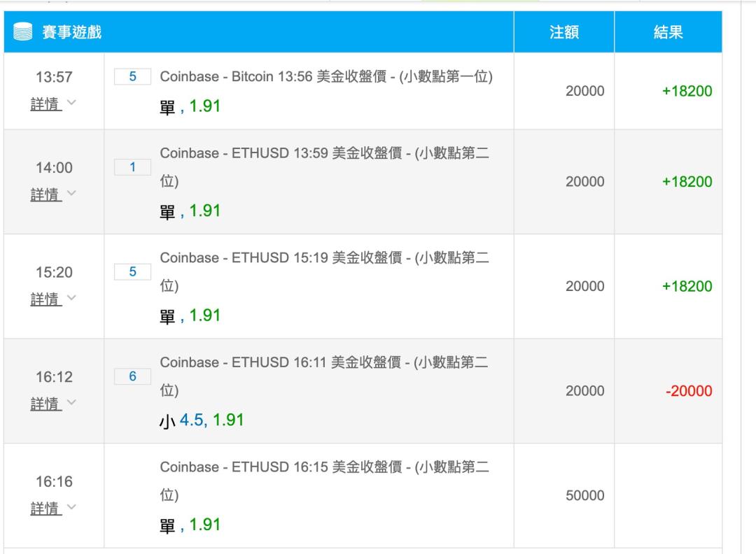This screenshot has height=554, width=756.
Task: Click the 小 4.5, 1.91 bet selection
Action: pyautogui.click(x=202, y=420)
